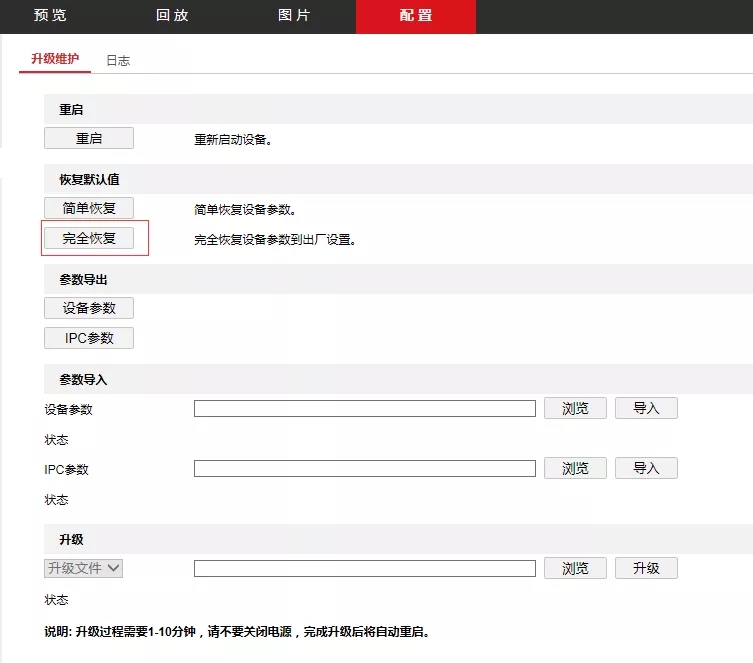This screenshot has width=753, height=663.
Task: Click the upgrade note starting with 说明
Action: tap(237, 632)
